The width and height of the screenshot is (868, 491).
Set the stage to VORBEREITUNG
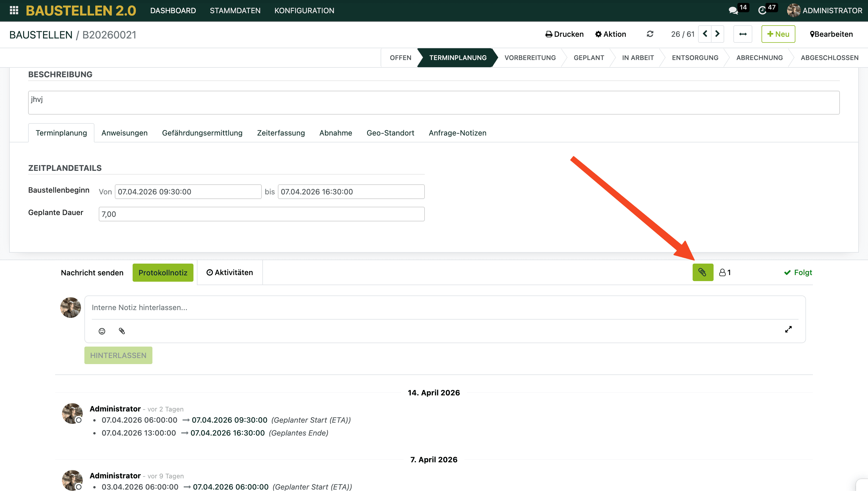coord(530,58)
